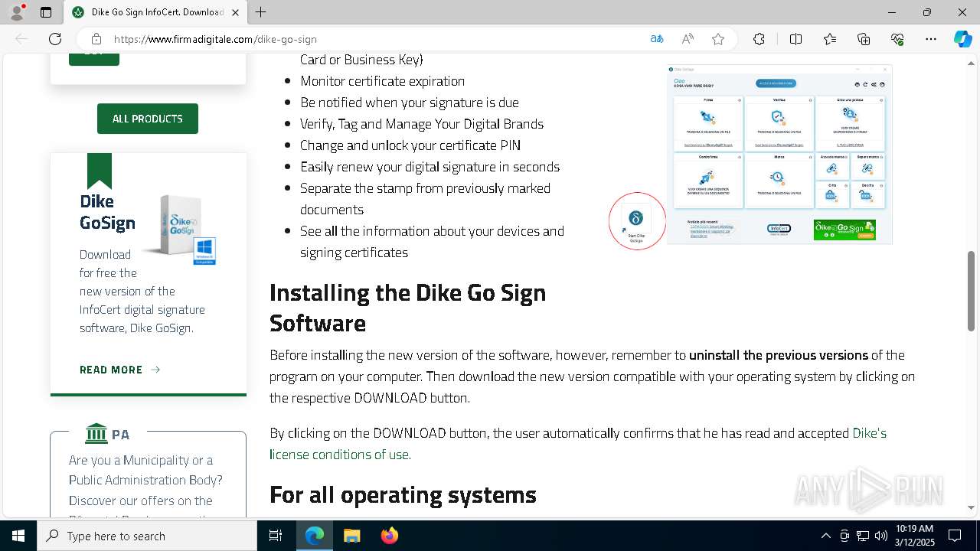This screenshot has height=551, width=980.
Task: Click the Dike GoSign card heading
Action: 107,212
